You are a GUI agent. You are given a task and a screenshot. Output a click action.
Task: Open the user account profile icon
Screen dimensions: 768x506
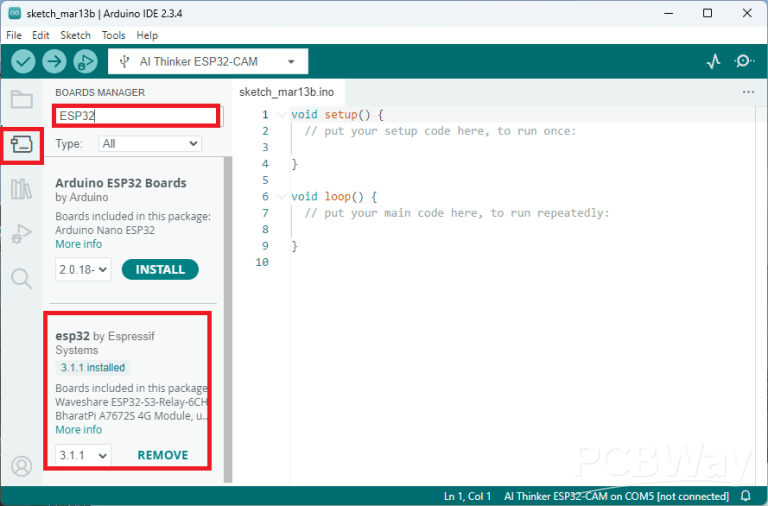(22, 466)
